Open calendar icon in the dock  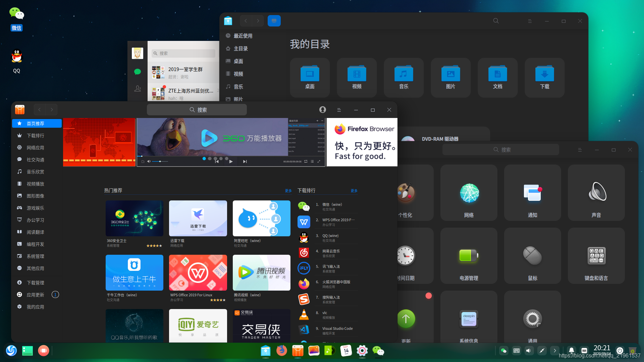tap(346, 351)
